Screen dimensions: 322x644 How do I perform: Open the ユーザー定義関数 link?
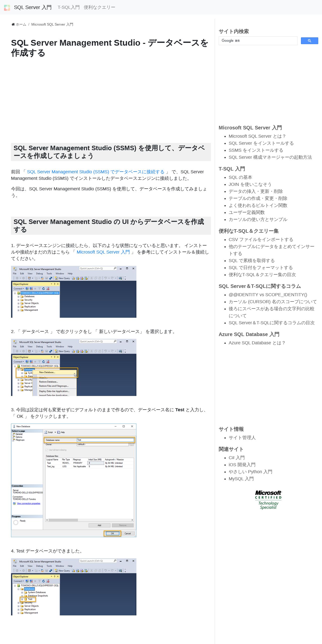pyautogui.click(x=247, y=212)
